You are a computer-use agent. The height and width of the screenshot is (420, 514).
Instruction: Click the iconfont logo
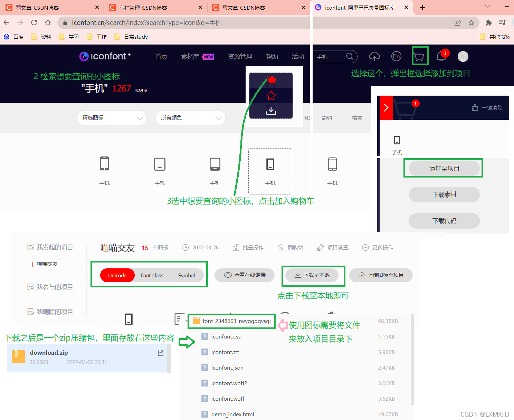[105, 56]
